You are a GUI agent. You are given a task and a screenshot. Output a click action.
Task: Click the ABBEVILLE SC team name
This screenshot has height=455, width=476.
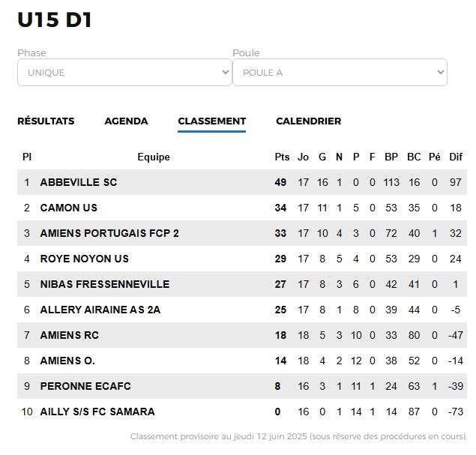(79, 182)
